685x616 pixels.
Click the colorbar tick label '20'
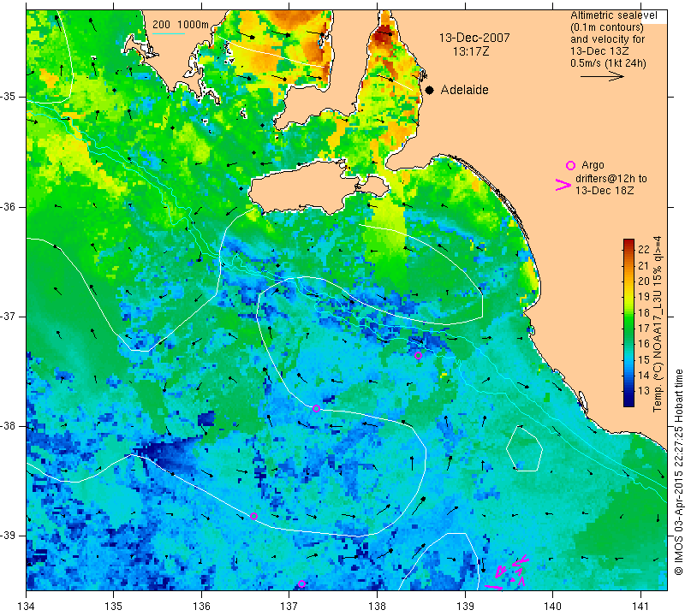click(x=644, y=281)
